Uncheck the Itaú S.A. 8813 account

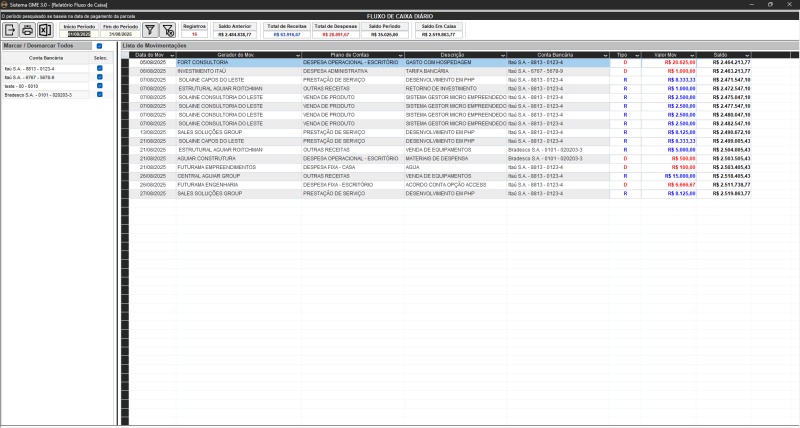coord(99,68)
